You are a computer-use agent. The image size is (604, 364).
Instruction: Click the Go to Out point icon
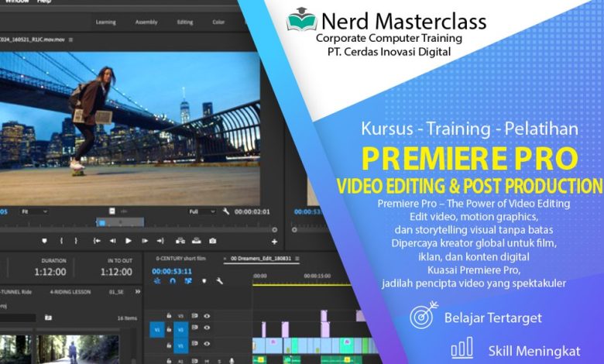click(x=161, y=241)
